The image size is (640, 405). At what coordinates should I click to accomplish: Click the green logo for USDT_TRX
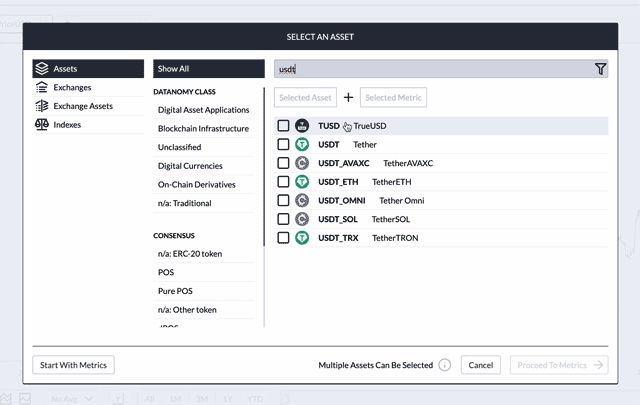click(302, 238)
